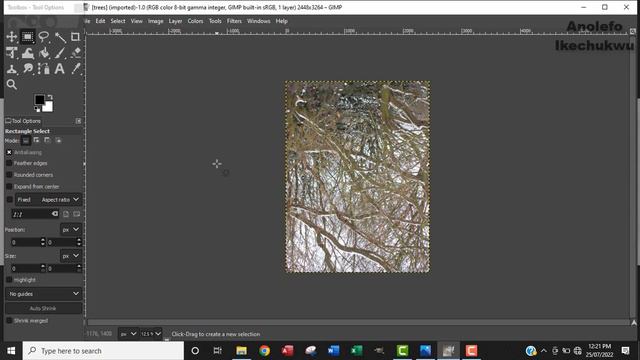Open the Help menu
640x360 pixels.
tap(282, 21)
